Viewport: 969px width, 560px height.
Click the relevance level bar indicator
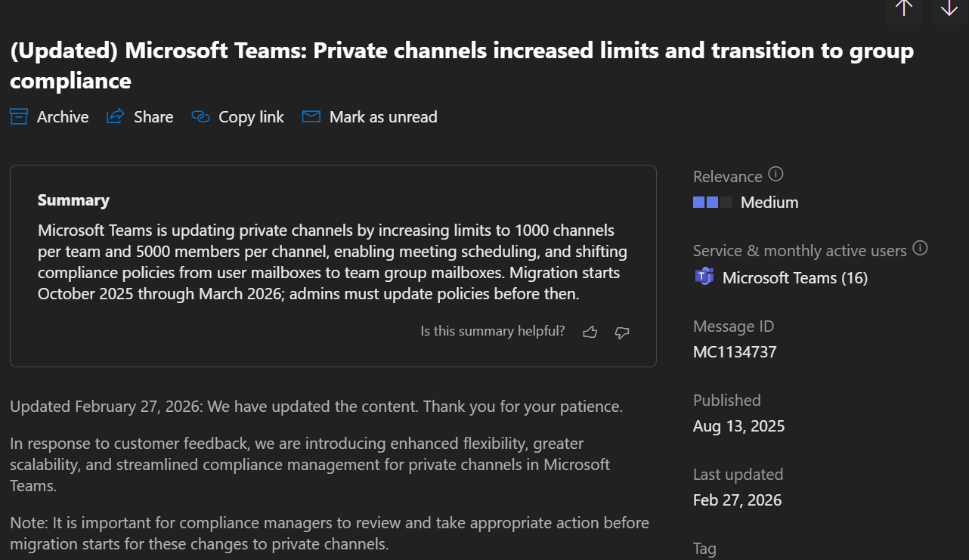pos(712,202)
